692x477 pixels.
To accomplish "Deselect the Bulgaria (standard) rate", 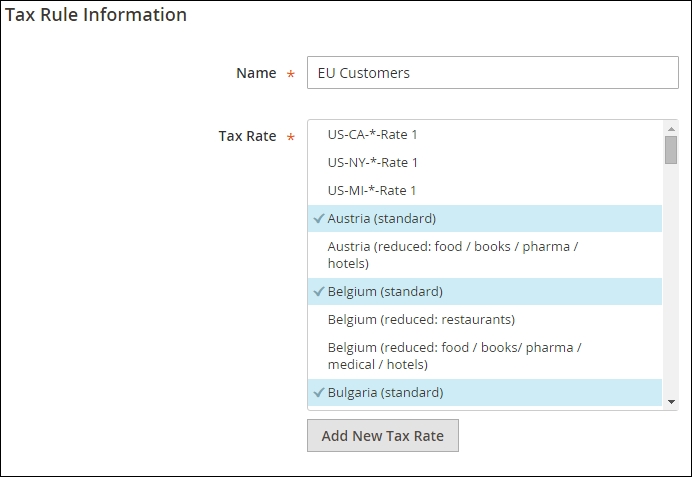I will click(385, 393).
